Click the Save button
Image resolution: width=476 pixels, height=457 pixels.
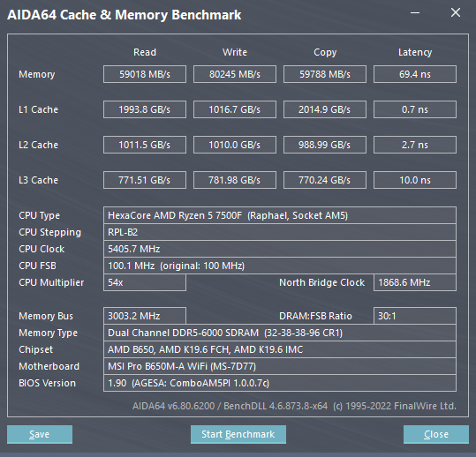coord(40,434)
